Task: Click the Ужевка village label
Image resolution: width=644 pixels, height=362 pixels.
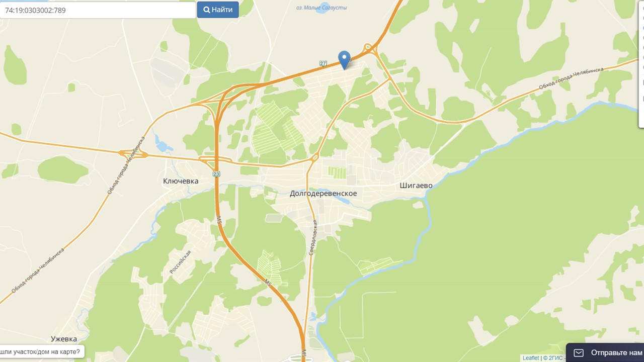Action: [64, 339]
